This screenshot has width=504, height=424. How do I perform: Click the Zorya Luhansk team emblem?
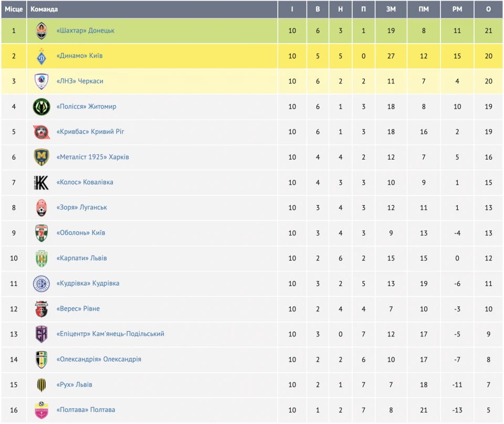tap(41, 208)
